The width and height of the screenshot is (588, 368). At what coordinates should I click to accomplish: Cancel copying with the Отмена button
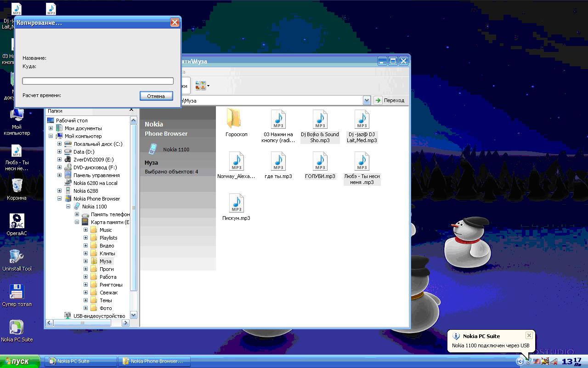[156, 96]
